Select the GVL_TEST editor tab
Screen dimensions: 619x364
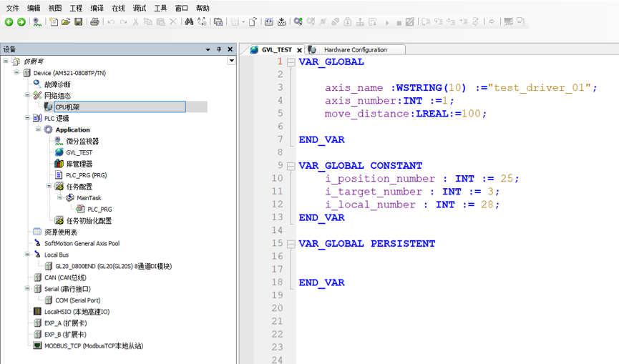(276, 49)
